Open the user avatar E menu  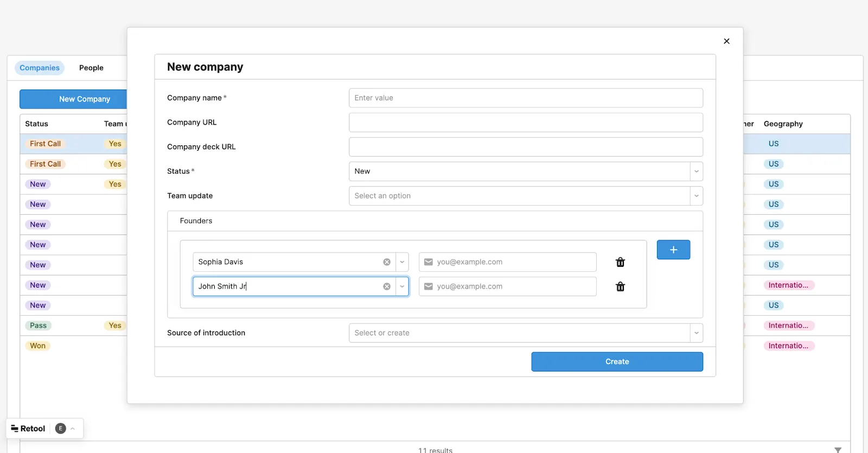click(x=61, y=429)
